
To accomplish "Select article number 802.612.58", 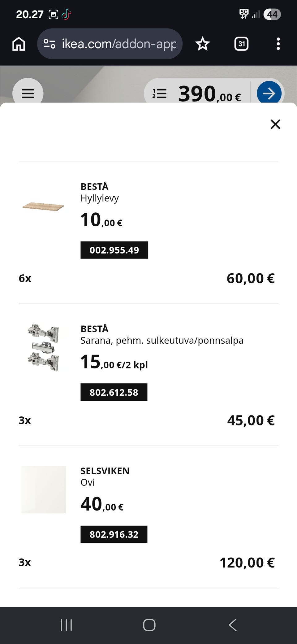I will [114, 392].
